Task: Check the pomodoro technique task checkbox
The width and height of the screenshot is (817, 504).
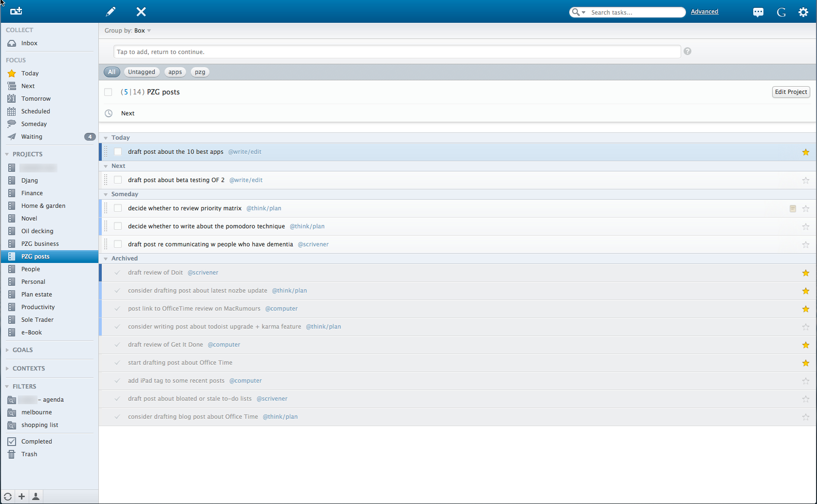Action: [x=118, y=226]
